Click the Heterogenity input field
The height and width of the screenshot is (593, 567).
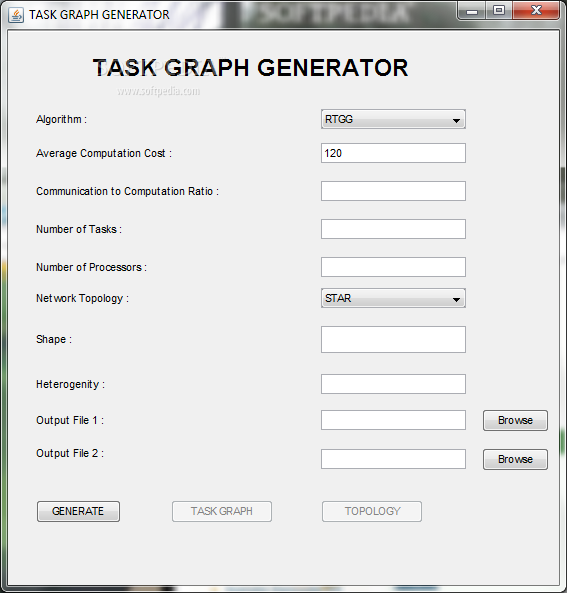[x=393, y=384]
